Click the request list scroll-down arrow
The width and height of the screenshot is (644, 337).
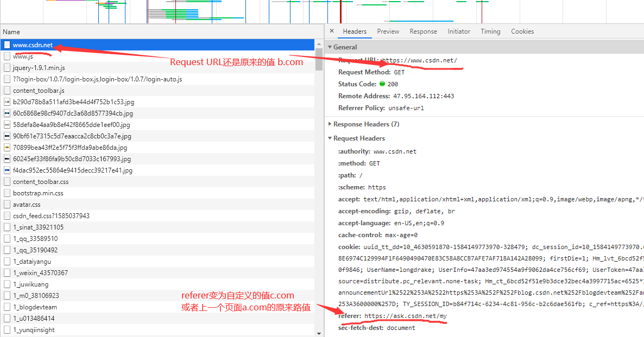(x=319, y=333)
